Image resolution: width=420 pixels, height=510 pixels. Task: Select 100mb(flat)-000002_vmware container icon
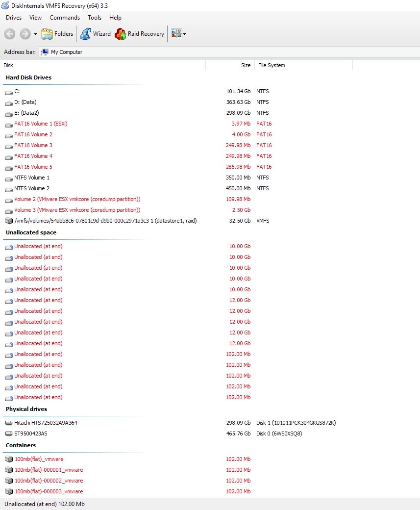[x=9, y=481]
